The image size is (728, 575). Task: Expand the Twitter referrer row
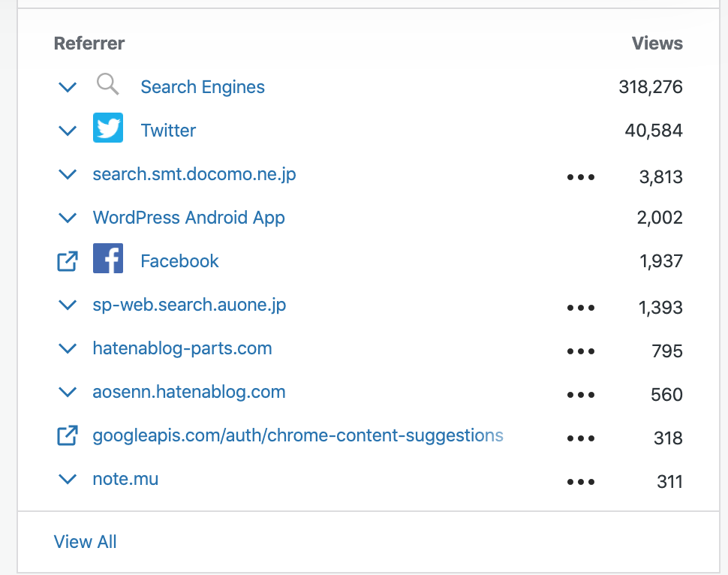68,131
